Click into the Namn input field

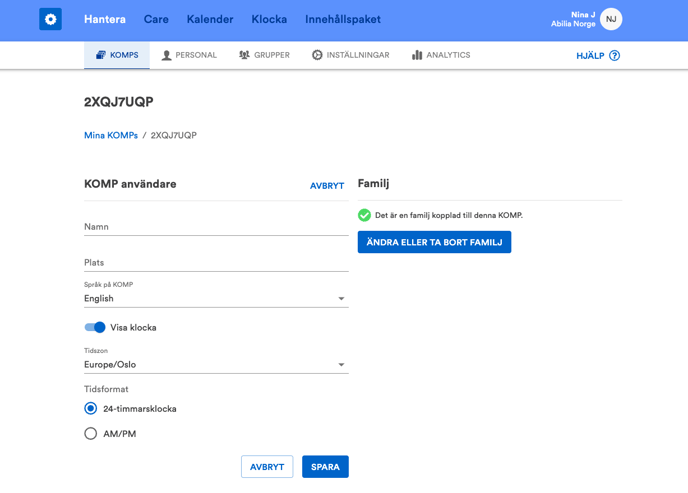pos(215,227)
